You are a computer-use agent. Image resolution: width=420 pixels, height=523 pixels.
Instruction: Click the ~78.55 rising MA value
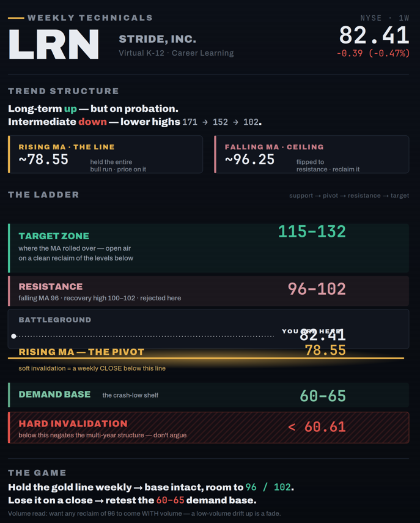[43, 160]
